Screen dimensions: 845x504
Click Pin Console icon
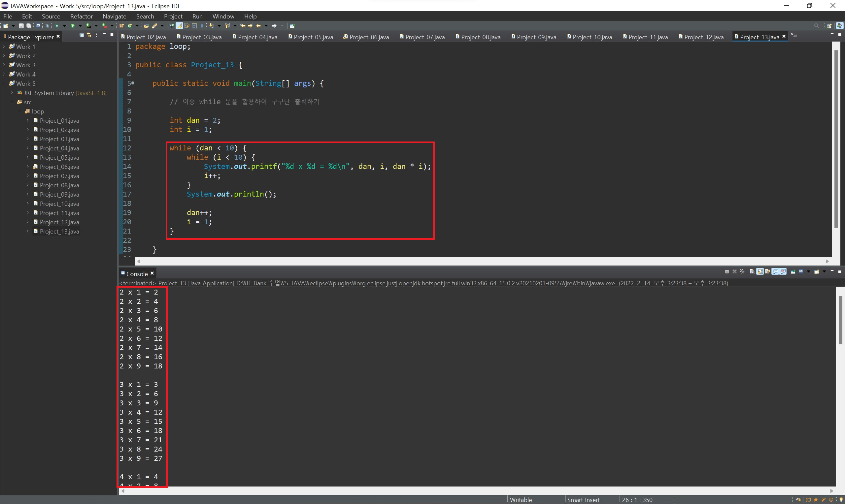[x=793, y=272]
